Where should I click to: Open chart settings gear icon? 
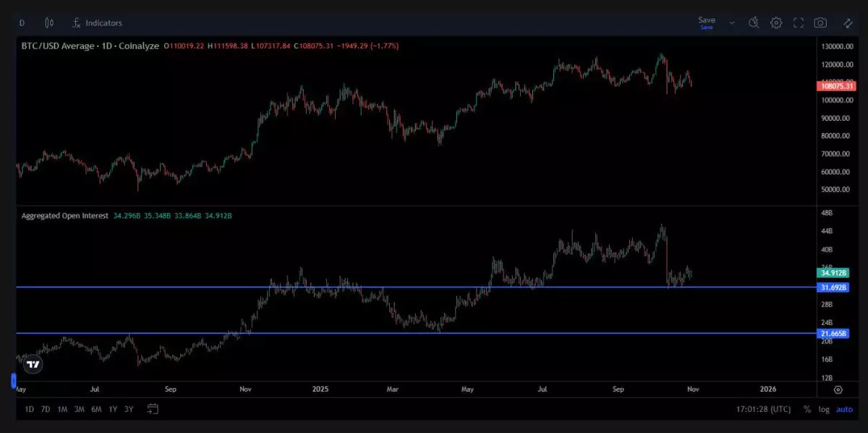tap(776, 23)
